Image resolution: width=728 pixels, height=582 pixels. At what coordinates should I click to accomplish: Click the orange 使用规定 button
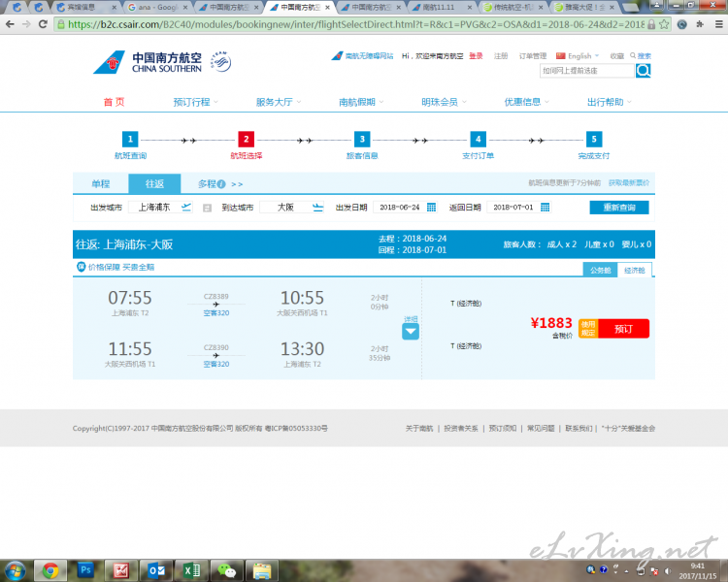click(x=588, y=329)
